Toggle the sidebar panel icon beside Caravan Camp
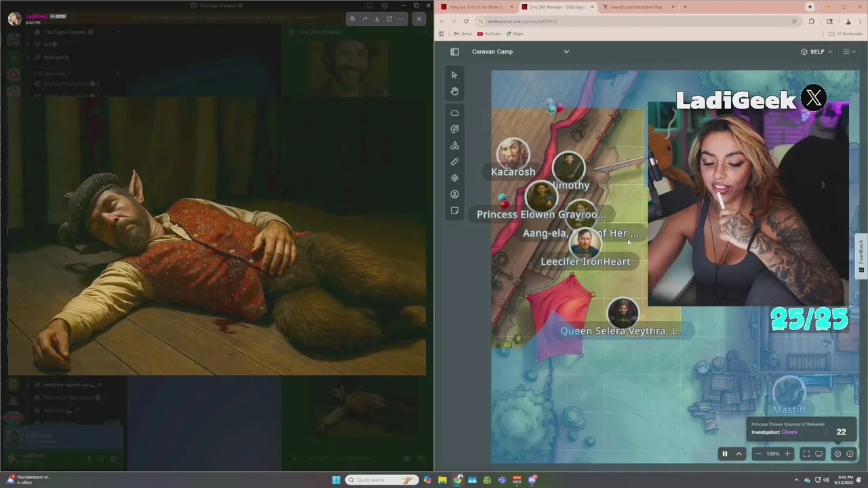Screen dimensions: 868x488 point(454,52)
